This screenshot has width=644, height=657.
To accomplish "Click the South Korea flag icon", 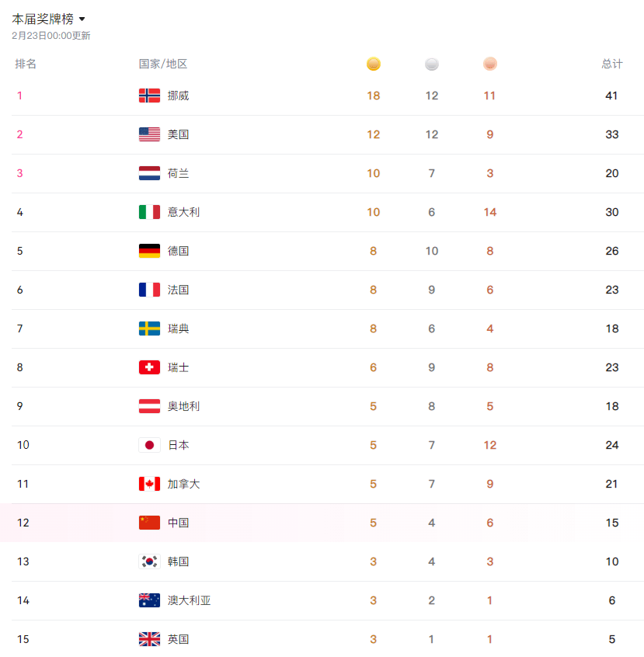I will [149, 561].
